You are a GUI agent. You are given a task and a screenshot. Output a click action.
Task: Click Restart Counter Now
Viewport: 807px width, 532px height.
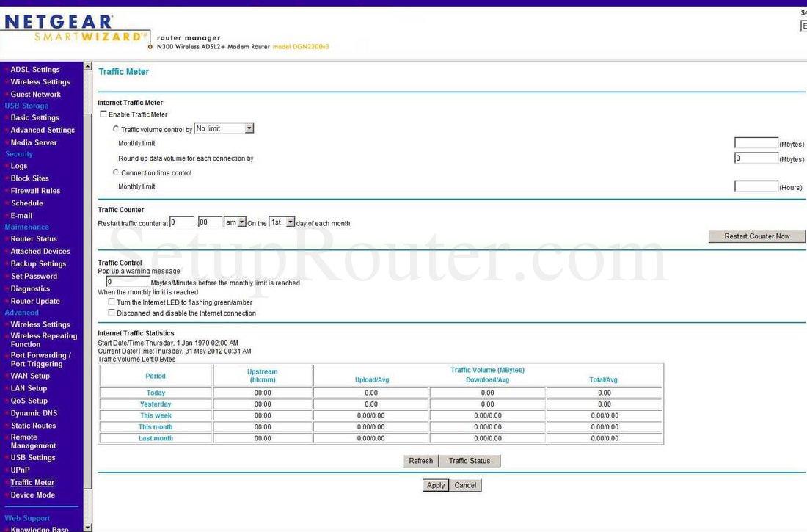click(757, 236)
